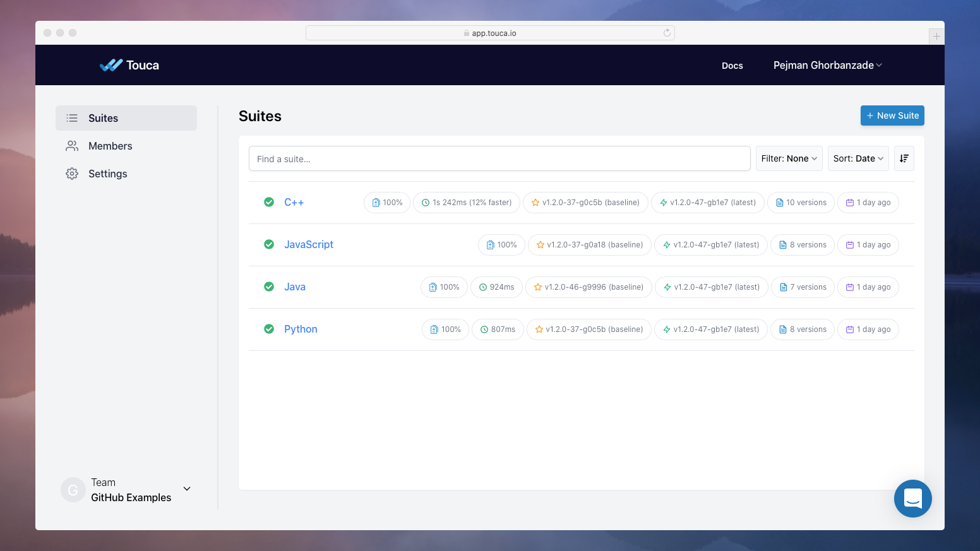The width and height of the screenshot is (980, 551).
Task: Click the v1.2.0-37-g0a18 baseline badge
Action: 589,245
